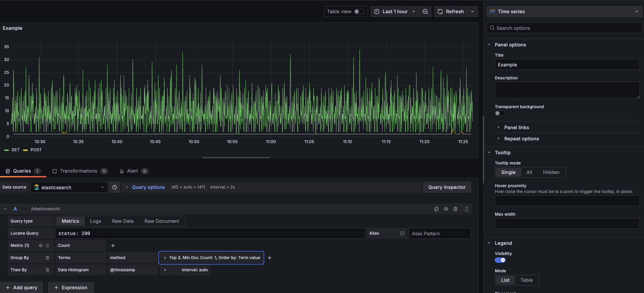Switch to the Transformations tab
This screenshot has width=644, height=293.
click(x=78, y=171)
